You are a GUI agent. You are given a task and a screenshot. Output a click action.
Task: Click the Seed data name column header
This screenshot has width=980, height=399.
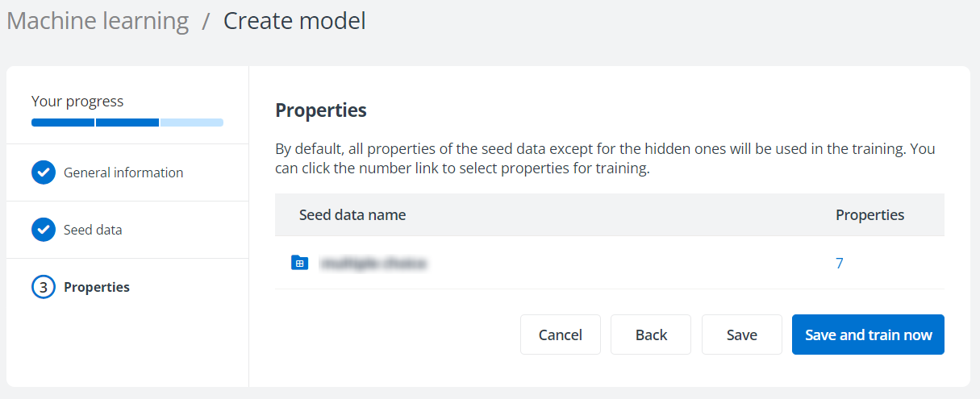click(352, 215)
